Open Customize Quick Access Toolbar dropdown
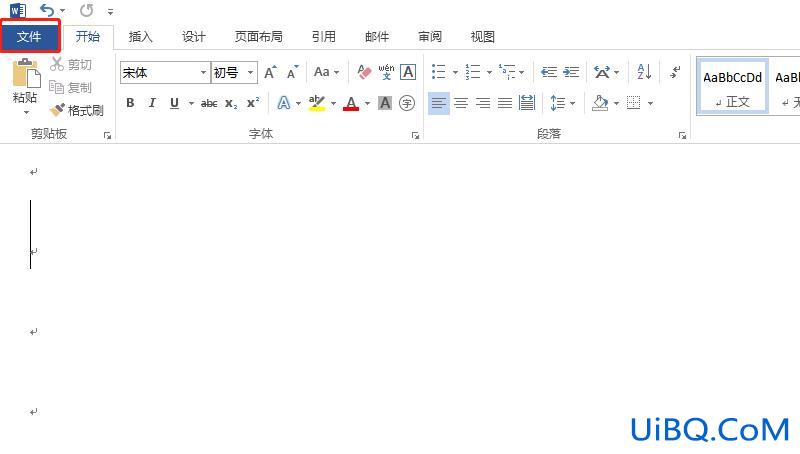The height and width of the screenshot is (454, 800). pyautogui.click(x=110, y=11)
